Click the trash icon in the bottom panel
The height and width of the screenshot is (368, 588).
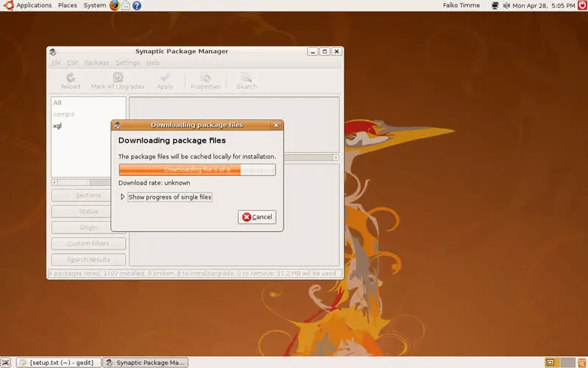coord(582,362)
